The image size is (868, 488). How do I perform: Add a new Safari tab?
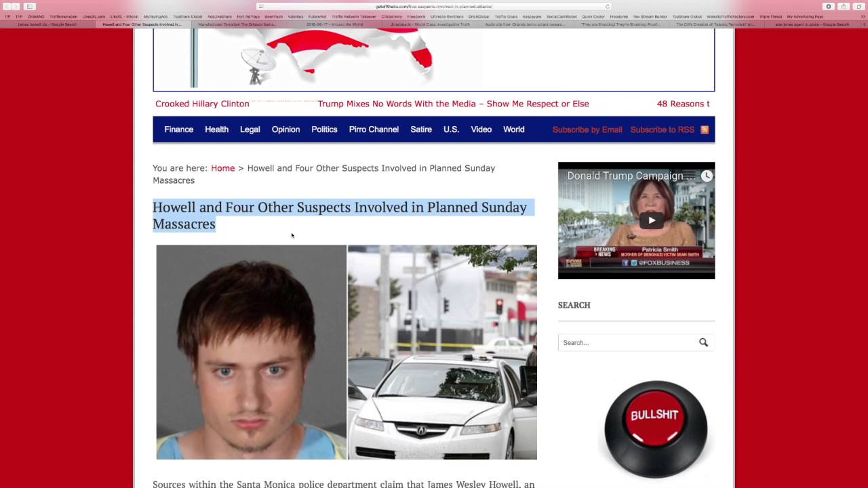coord(863,24)
